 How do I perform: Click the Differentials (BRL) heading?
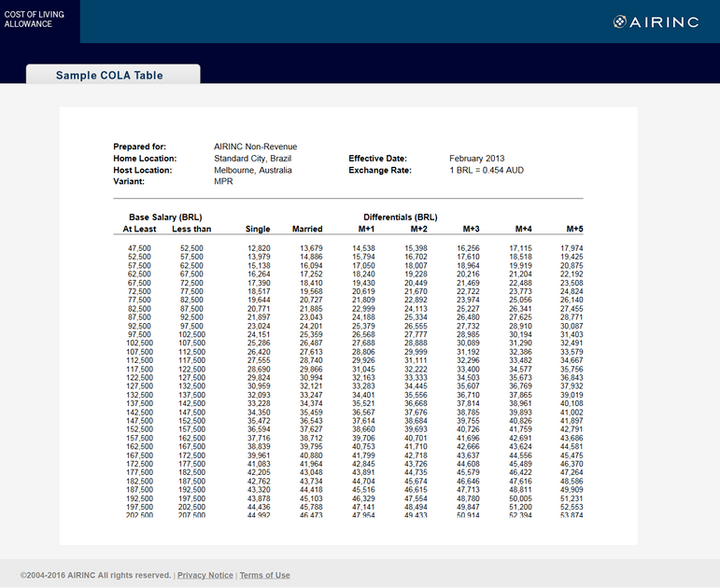[401, 217]
